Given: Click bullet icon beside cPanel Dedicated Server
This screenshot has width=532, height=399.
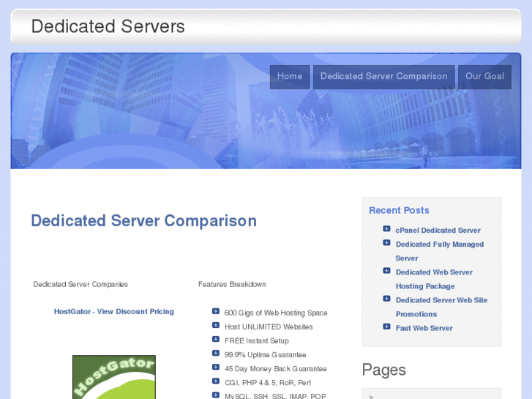Looking at the screenshot, I should click(x=386, y=228).
